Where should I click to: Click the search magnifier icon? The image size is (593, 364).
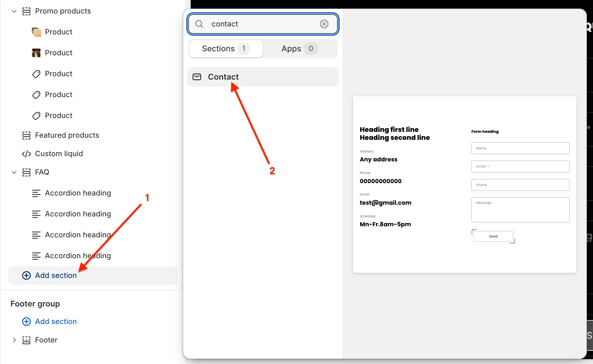point(199,24)
